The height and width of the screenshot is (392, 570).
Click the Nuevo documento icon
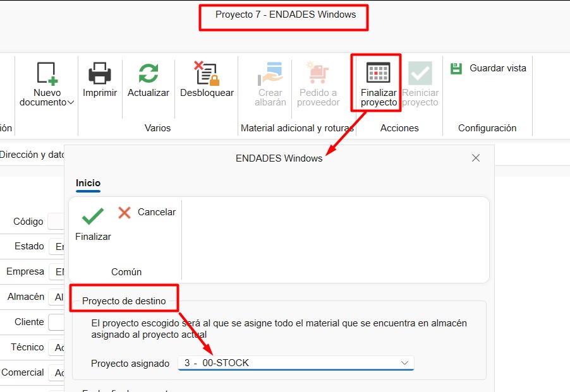point(47,74)
